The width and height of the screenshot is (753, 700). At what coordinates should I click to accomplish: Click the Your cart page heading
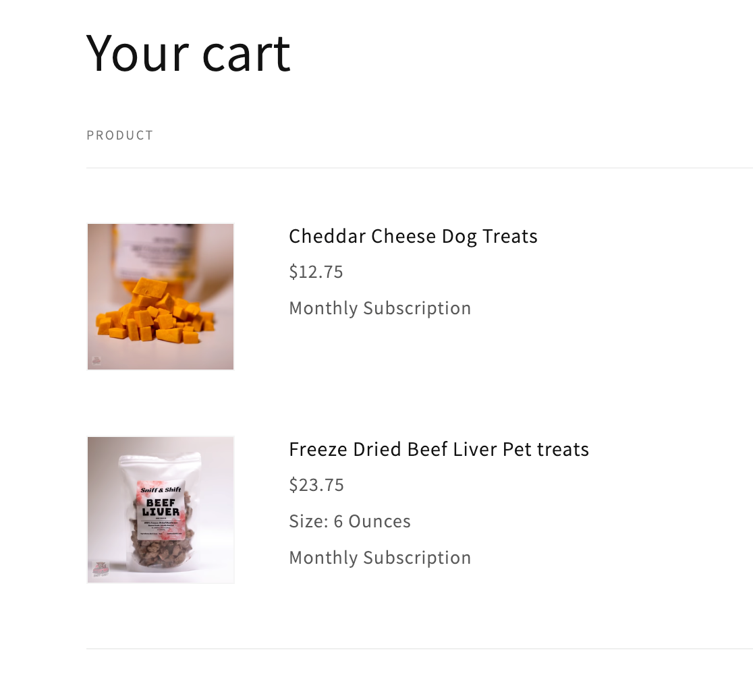(188, 53)
